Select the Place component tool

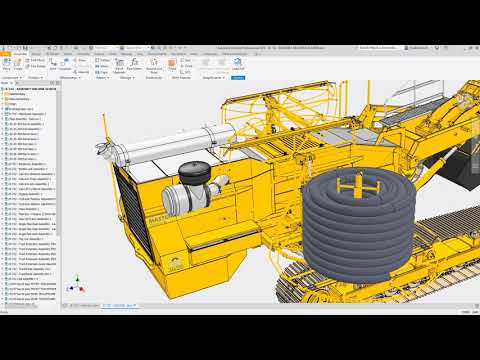click(x=6, y=64)
